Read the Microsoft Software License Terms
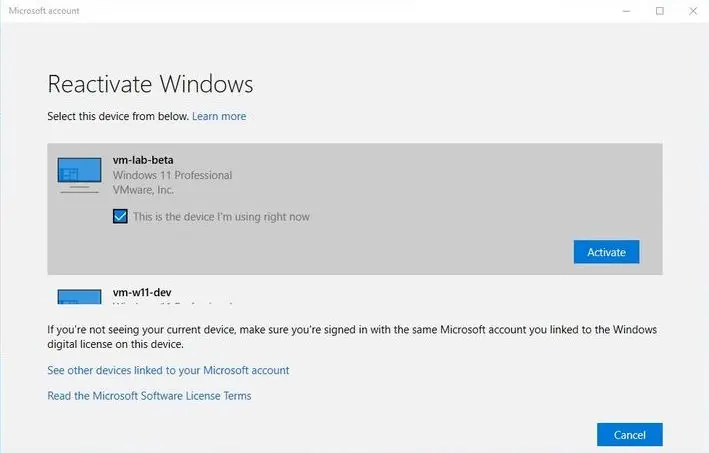This screenshot has height=453, width=709. pos(149,396)
